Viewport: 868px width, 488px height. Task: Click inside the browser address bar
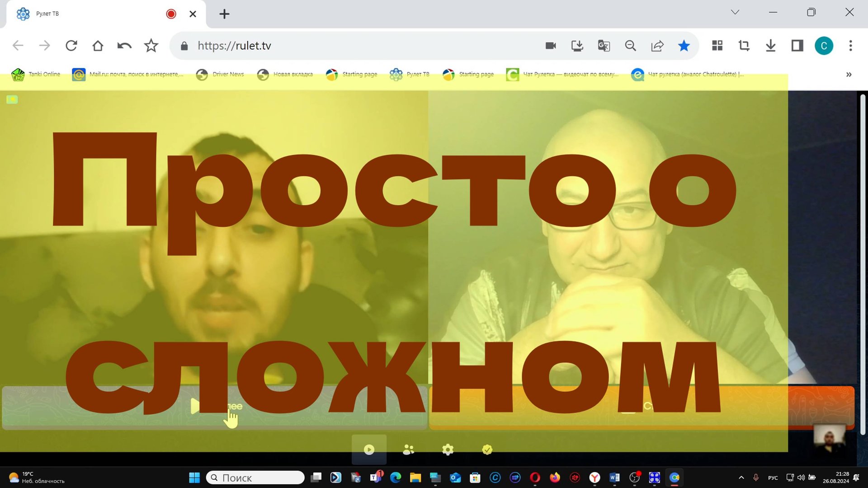tap(316, 45)
